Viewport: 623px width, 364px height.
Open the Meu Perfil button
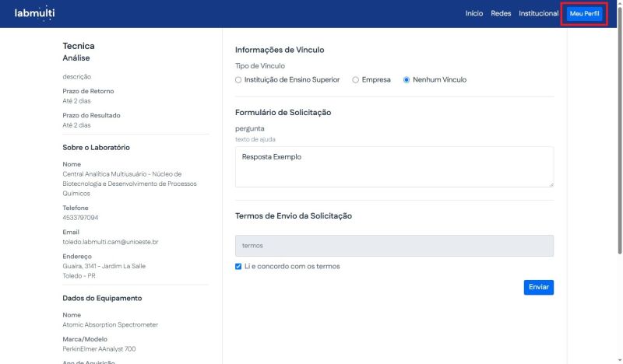(x=585, y=14)
